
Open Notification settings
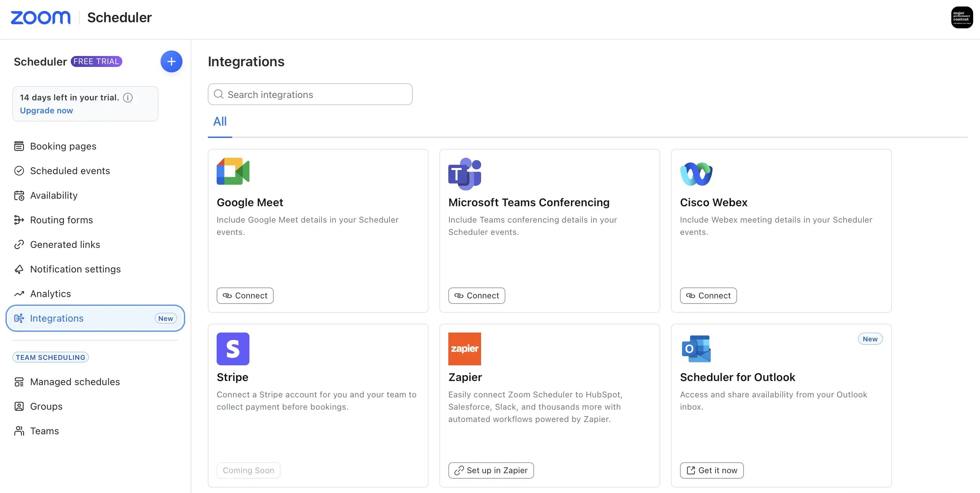(x=95, y=269)
